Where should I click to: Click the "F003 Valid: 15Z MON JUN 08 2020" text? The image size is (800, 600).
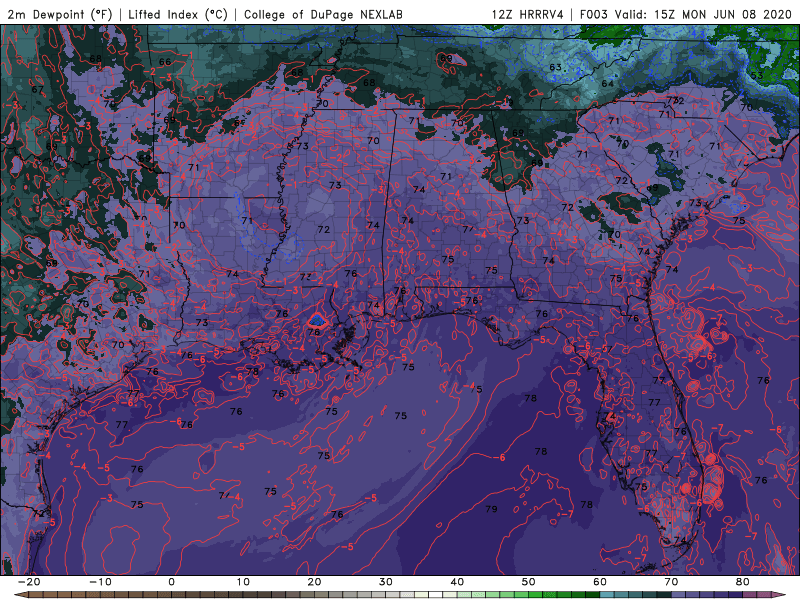685,14
